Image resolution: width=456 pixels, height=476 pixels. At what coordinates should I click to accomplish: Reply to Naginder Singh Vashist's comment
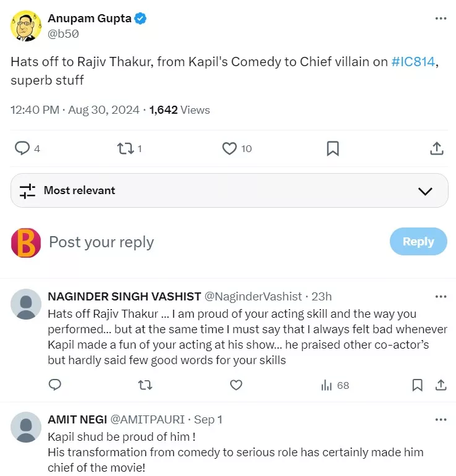[55, 385]
